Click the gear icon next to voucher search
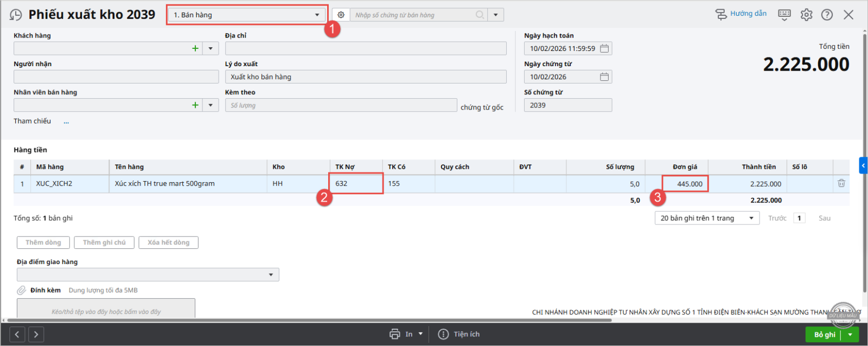 pos(341,15)
